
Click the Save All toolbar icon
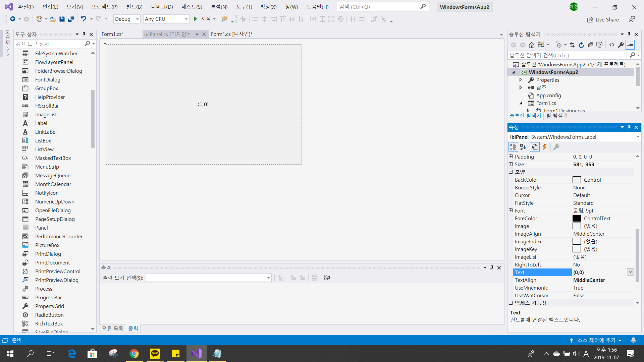point(71,19)
